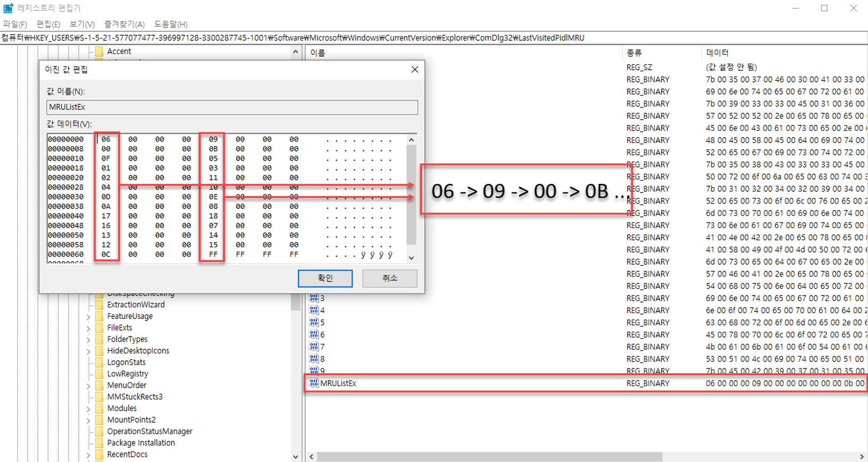This screenshot has height=462, width=868.
Task: Select the LogonStats tree item
Action: tap(126, 363)
